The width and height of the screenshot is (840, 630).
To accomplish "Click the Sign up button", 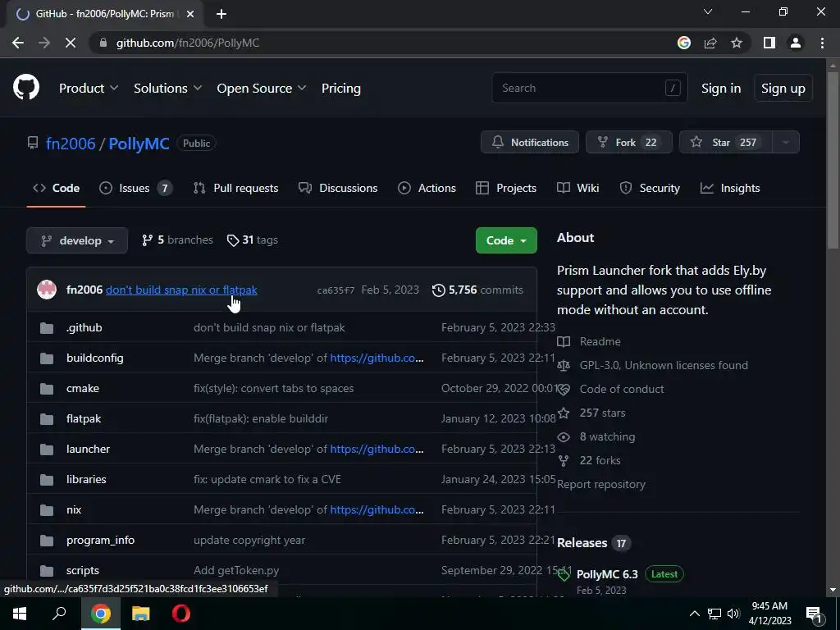I will [783, 89].
